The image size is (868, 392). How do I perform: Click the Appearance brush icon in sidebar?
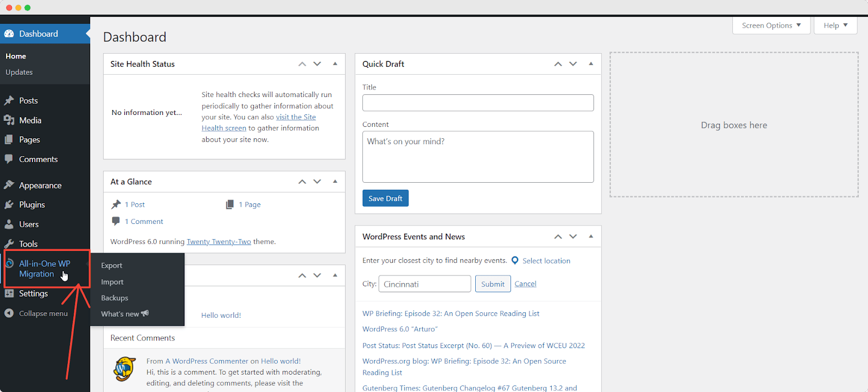pos(9,185)
